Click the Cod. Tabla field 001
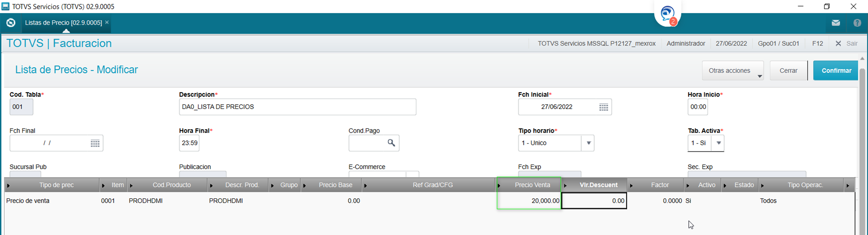The image size is (868, 235). point(21,107)
